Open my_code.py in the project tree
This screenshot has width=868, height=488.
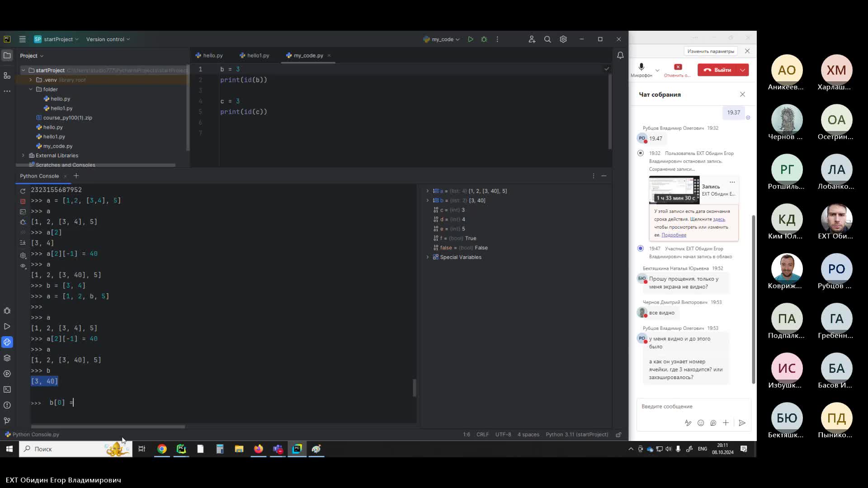point(58,146)
